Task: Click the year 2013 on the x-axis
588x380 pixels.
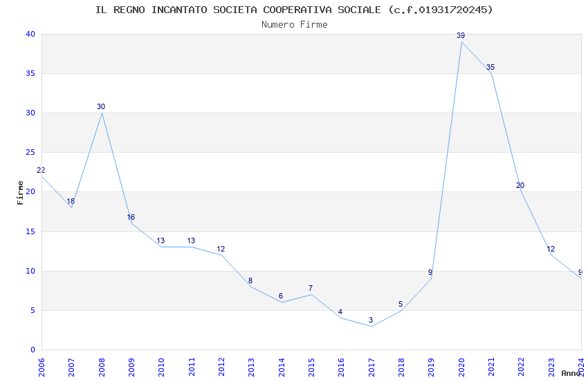Action: tap(251, 367)
